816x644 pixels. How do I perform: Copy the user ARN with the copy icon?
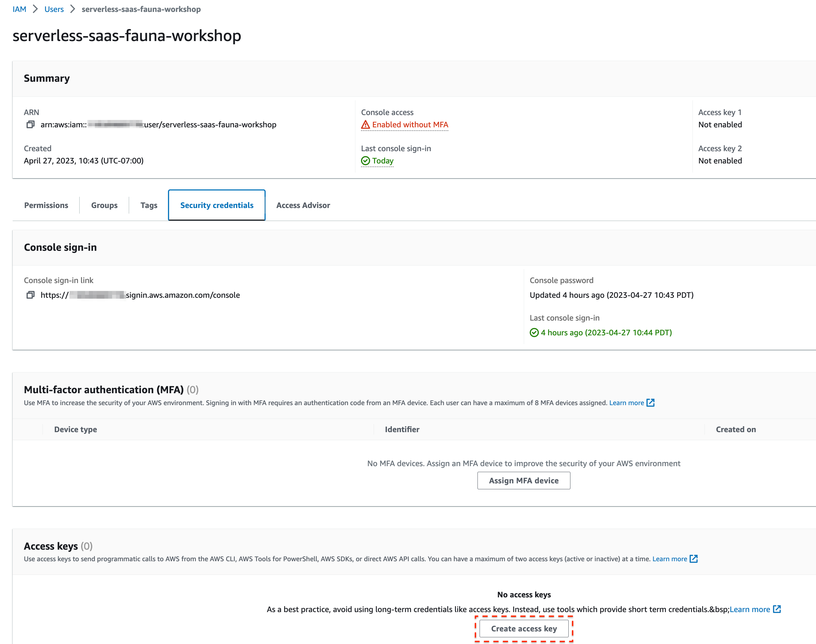click(x=31, y=125)
